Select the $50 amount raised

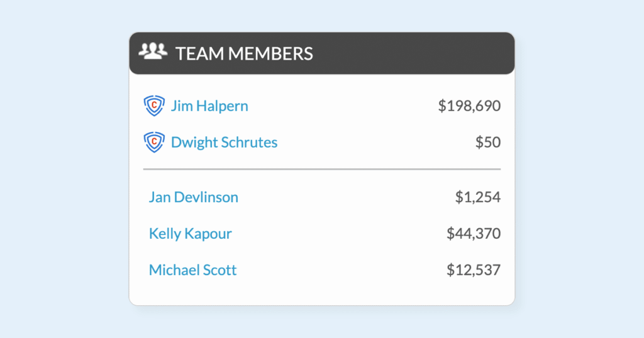[x=488, y=143]
